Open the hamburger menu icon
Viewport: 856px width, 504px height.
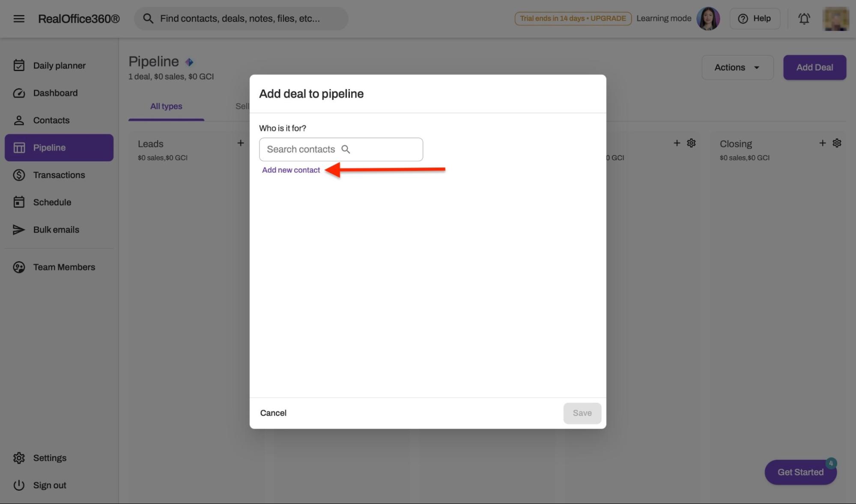tap(18, 18)
